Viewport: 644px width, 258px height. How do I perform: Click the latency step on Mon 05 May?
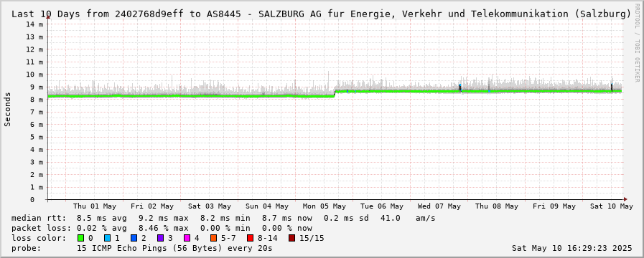click(335, 93)
